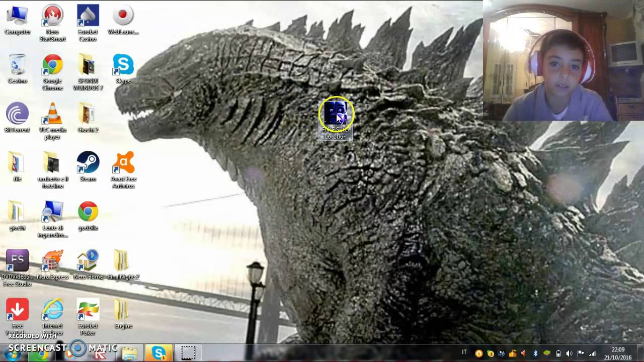Open the computers network tray icon
Screen dimensions: 644x362
pos(502,353)
